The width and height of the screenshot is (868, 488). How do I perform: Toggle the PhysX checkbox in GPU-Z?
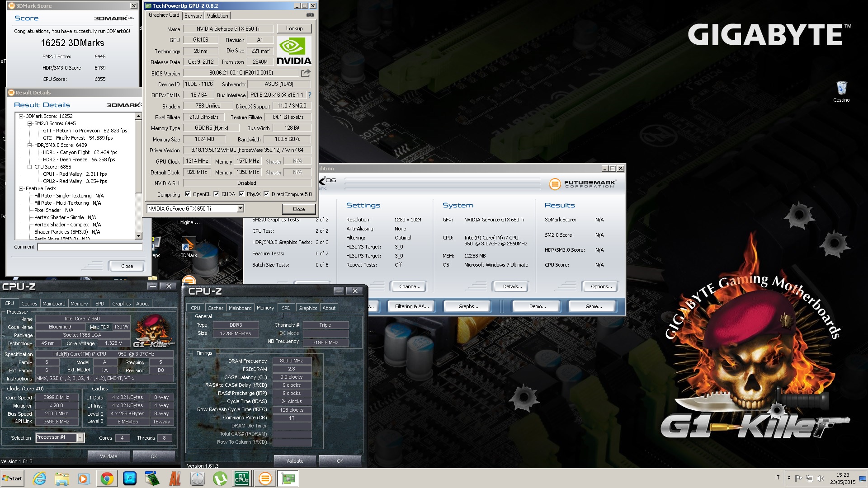tap(241, 194)
